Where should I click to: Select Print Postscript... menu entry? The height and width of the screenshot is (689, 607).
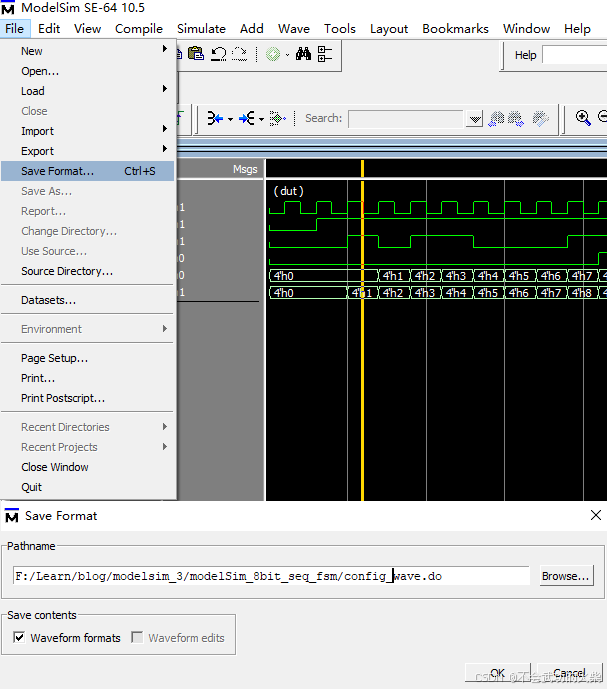pos(88,398)
